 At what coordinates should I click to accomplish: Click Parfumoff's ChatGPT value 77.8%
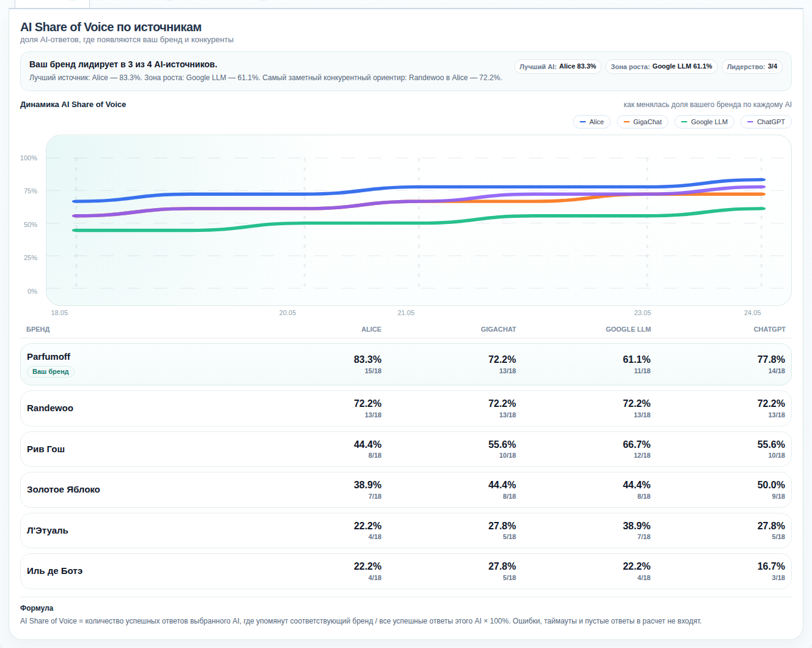[771, 360]
